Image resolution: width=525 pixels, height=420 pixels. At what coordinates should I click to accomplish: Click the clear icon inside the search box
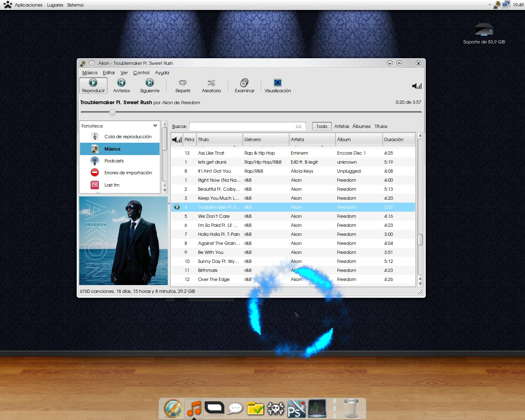point(299,126)
